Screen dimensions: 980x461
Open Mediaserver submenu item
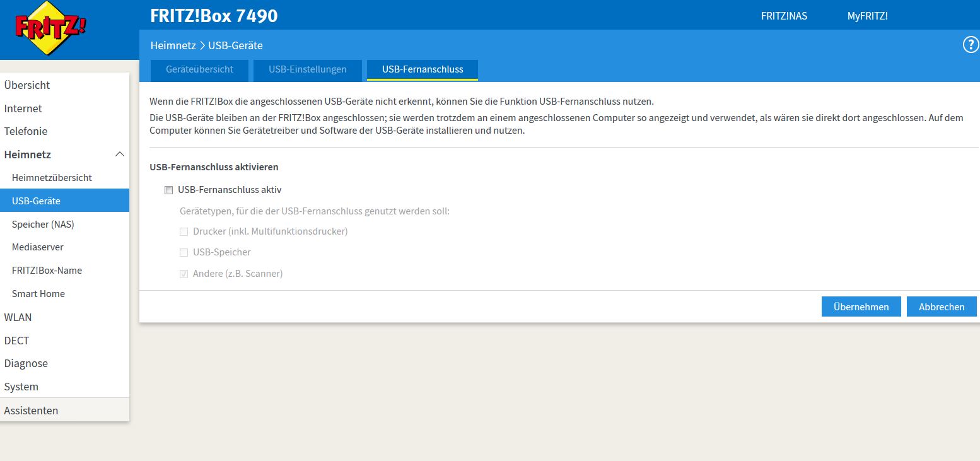[64, 247]
